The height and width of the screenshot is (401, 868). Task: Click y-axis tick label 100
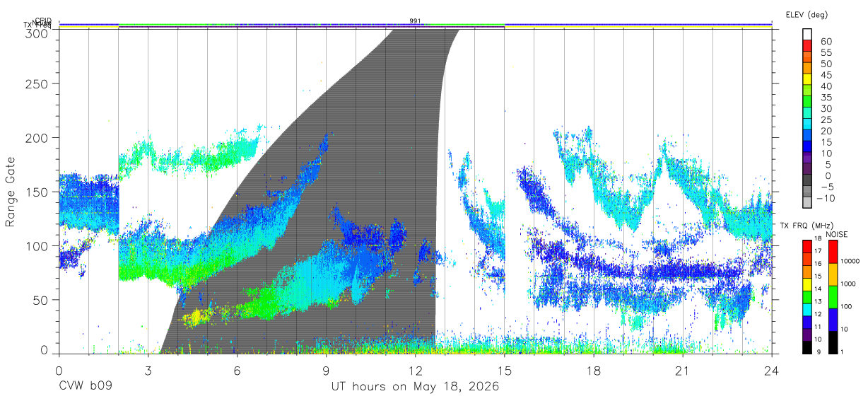pyautogui.click(x=37, y=245)
